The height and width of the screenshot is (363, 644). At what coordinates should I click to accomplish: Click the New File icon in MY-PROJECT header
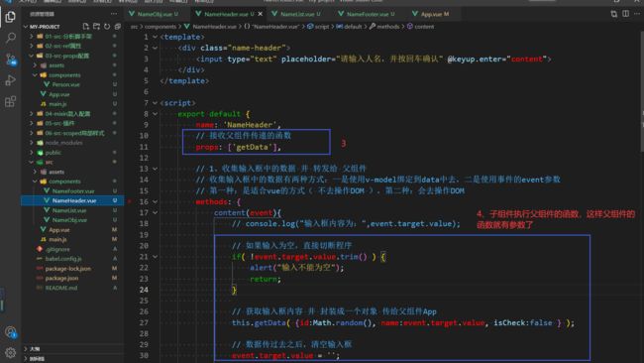(x=85, y=27)
